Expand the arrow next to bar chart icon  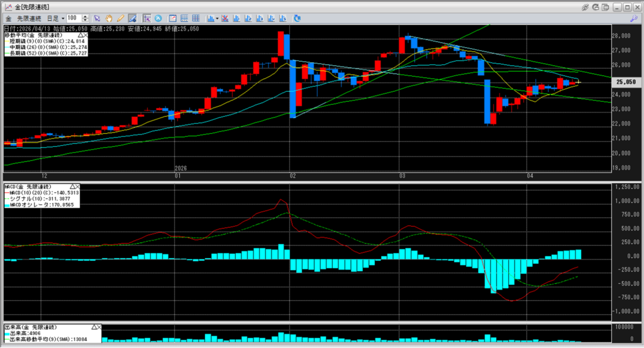[217, 18]
